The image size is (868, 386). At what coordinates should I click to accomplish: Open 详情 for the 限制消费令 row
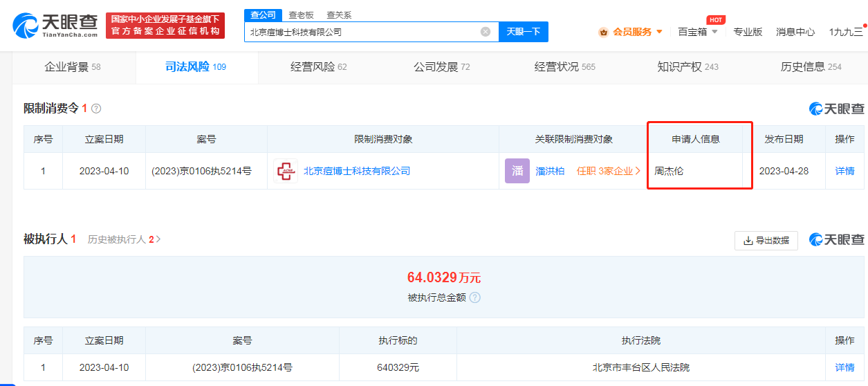(x=844, y=171)
